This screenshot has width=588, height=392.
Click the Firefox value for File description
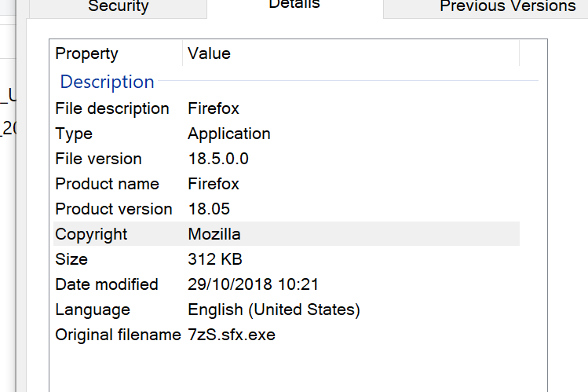[214, 108]
